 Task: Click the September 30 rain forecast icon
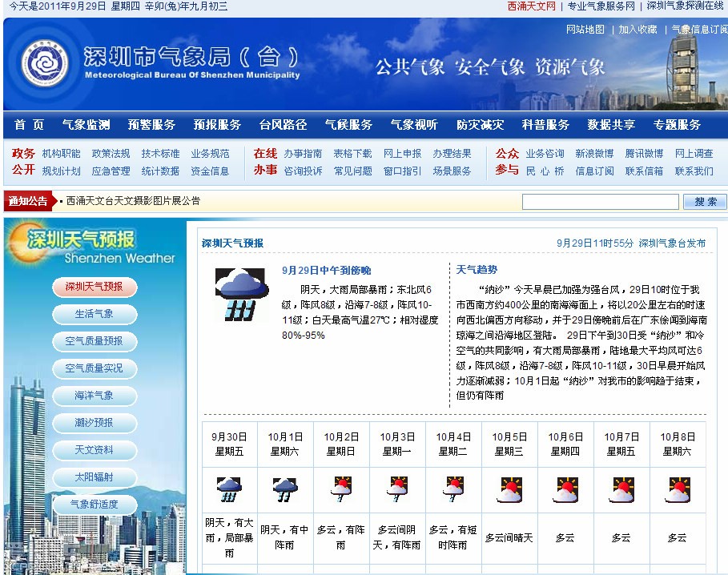tap(229, 489)
